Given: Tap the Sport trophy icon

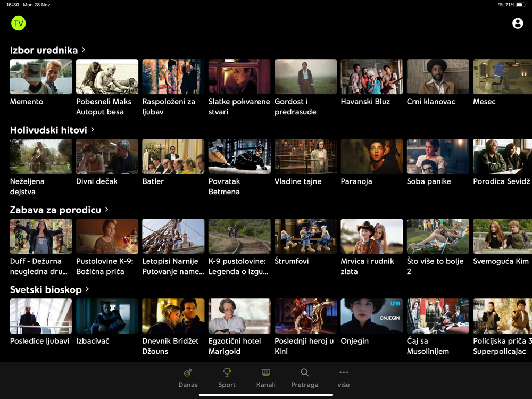Looking at the screenshot, I should [x=227, y=372].
